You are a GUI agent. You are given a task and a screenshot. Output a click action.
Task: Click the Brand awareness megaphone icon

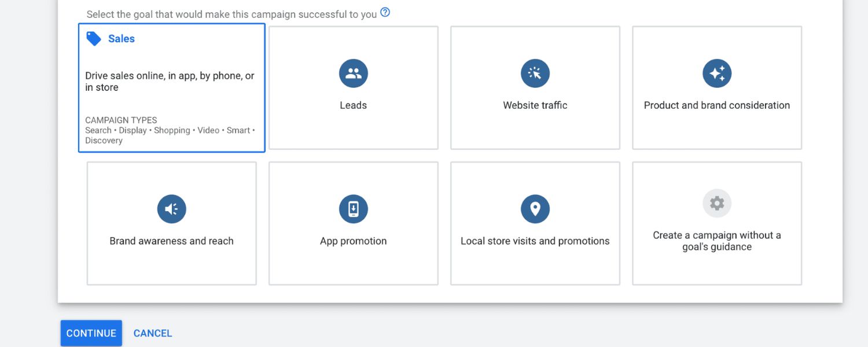click(171, 209)
